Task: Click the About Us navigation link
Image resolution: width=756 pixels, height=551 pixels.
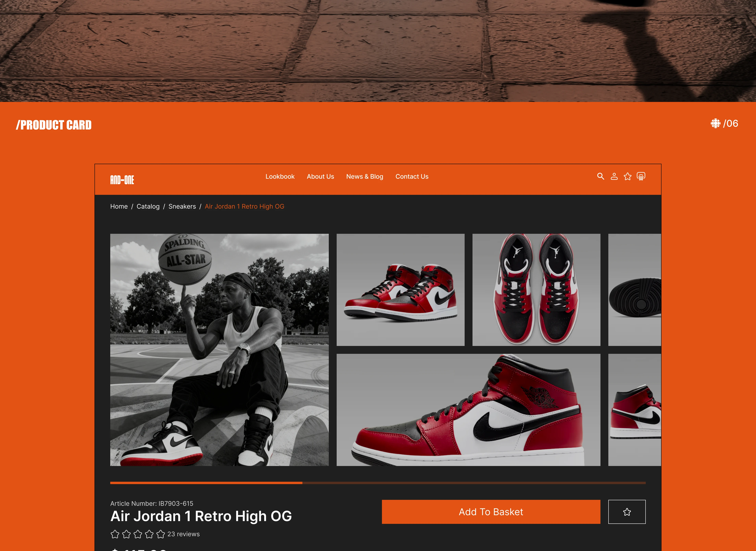Action: click(x=320, y=177)
